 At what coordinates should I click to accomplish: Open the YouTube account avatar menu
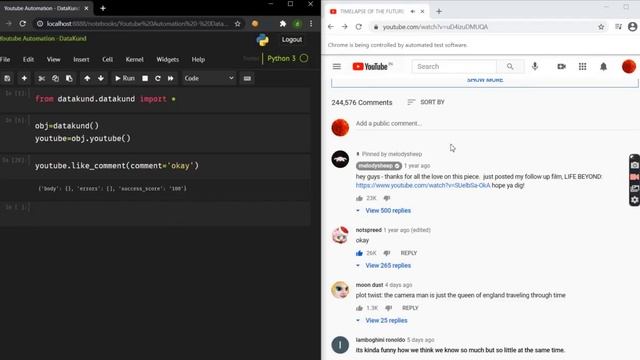coord(629,67)
